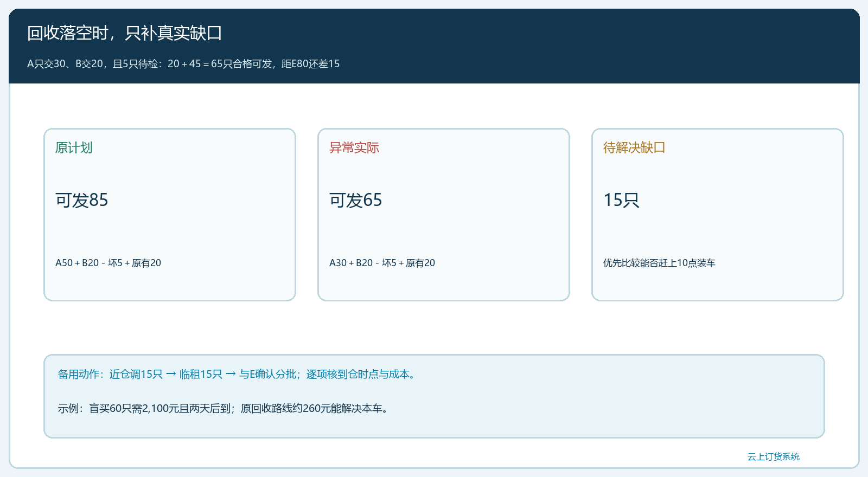Click the 临租15只 step
The height and width of the screenshot is (477, 868).
coord(201,374)
